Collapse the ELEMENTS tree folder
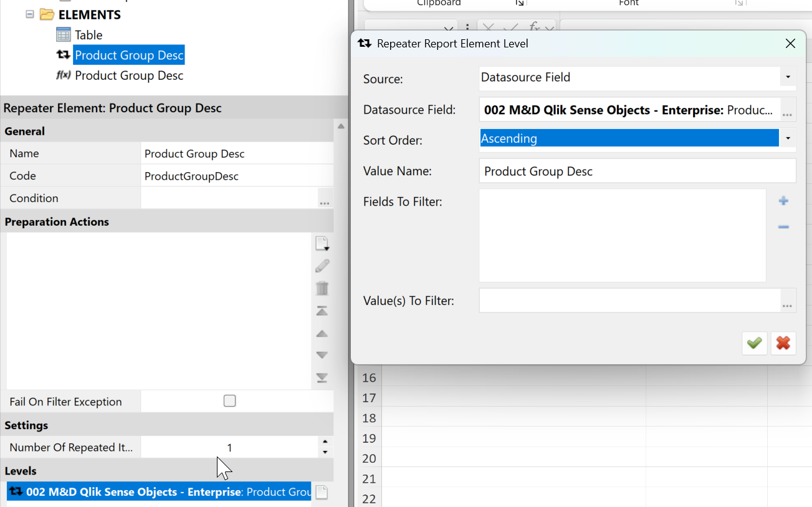Screen dimensions: 812x507 (29, 14)
